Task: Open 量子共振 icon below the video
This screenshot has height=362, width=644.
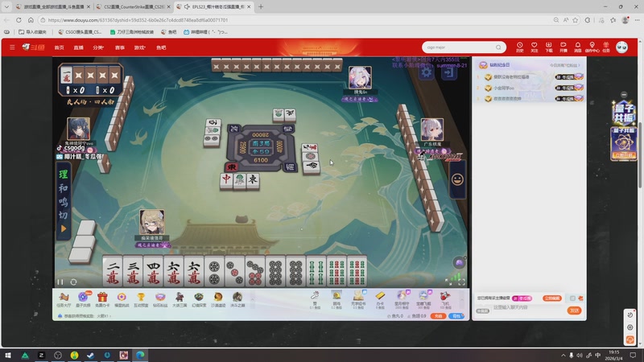Action: [x=83, y=299]
